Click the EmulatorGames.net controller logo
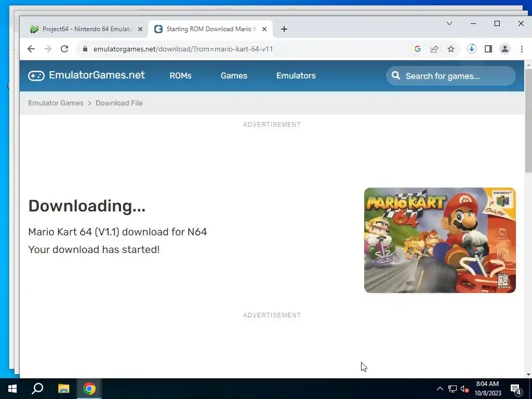This screenshot has width=532, height=399. [x=36, y=76]
